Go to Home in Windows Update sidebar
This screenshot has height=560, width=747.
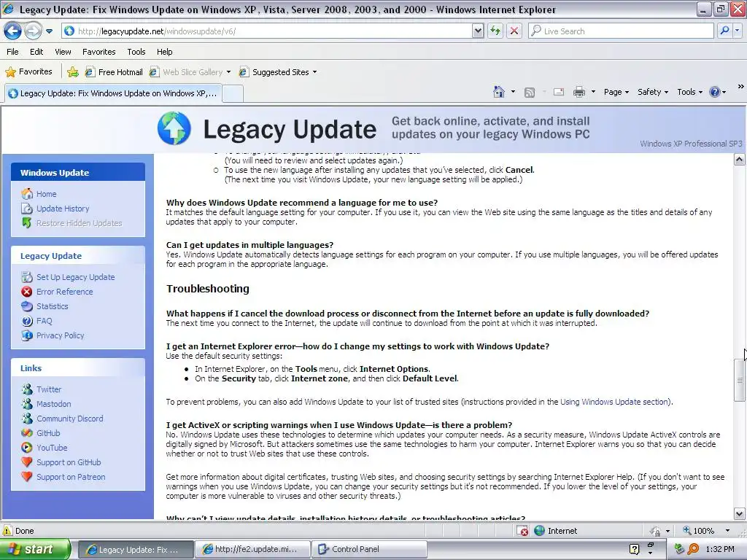(x=46, y=194)
